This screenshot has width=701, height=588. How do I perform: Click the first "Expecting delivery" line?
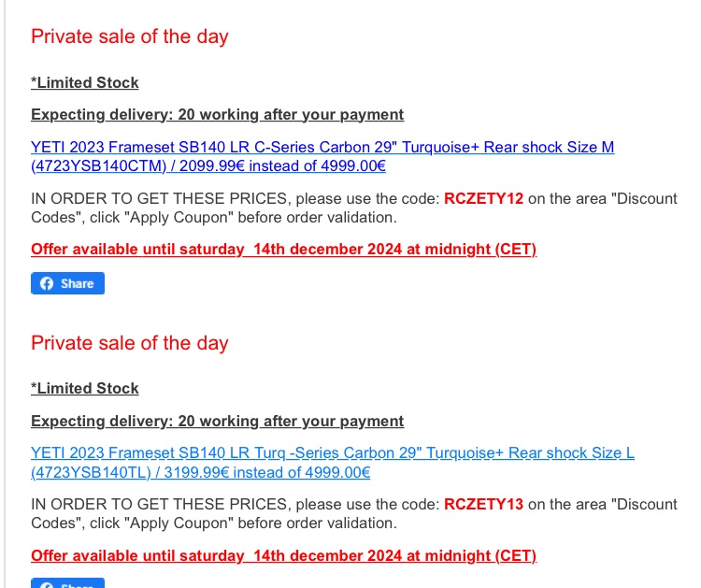(217, 114)
